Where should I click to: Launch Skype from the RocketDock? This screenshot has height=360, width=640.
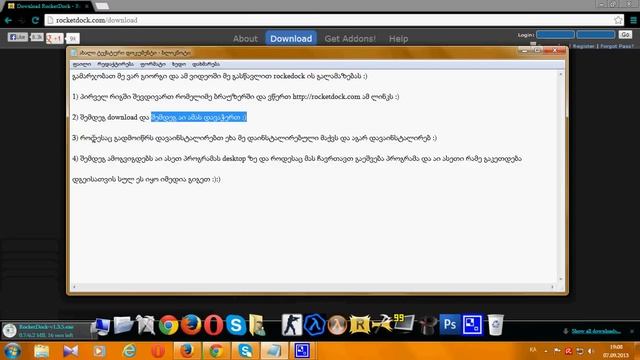(x=236, y=325)
